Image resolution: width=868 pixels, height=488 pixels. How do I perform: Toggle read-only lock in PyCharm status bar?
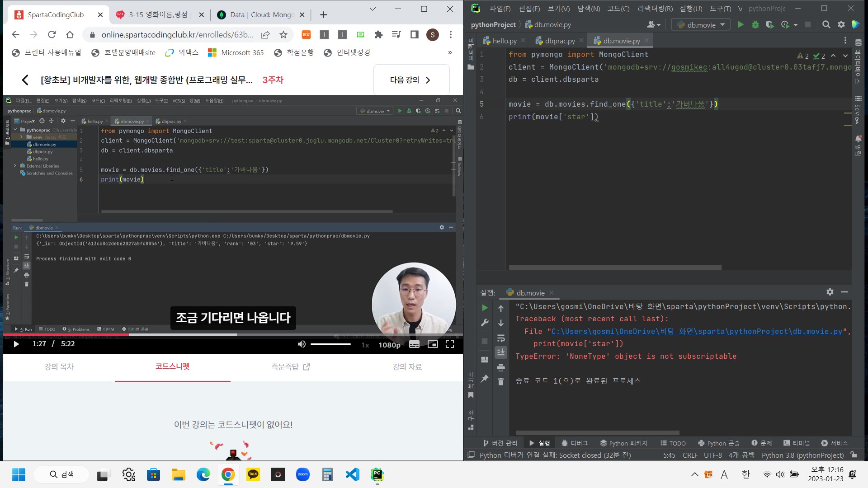click(854, 455)
